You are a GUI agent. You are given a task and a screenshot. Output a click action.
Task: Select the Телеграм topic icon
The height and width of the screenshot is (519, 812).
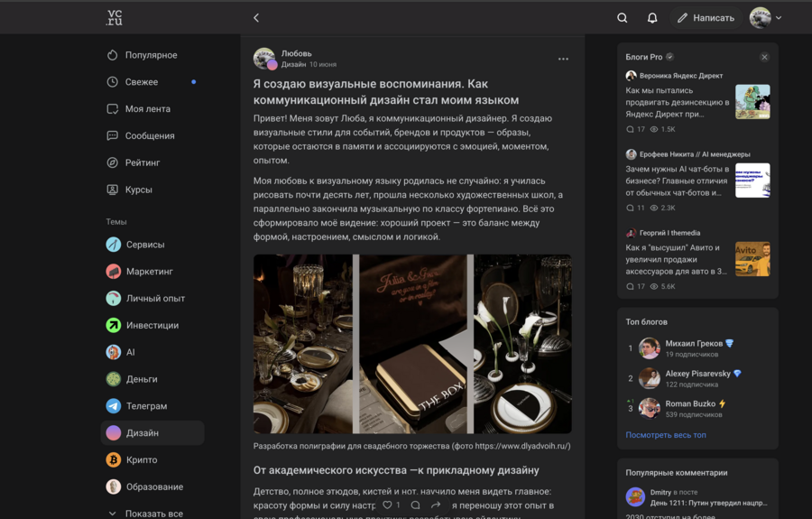[114, 406]
